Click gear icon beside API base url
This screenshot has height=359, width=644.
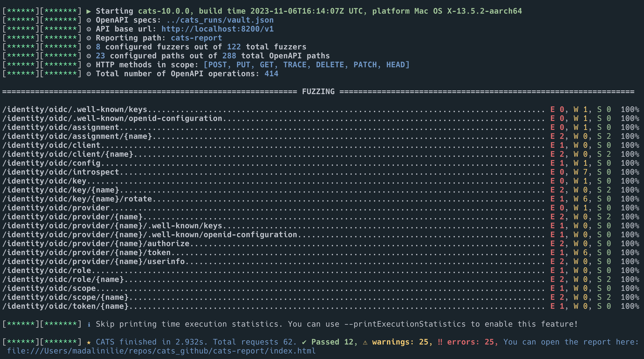89,29
